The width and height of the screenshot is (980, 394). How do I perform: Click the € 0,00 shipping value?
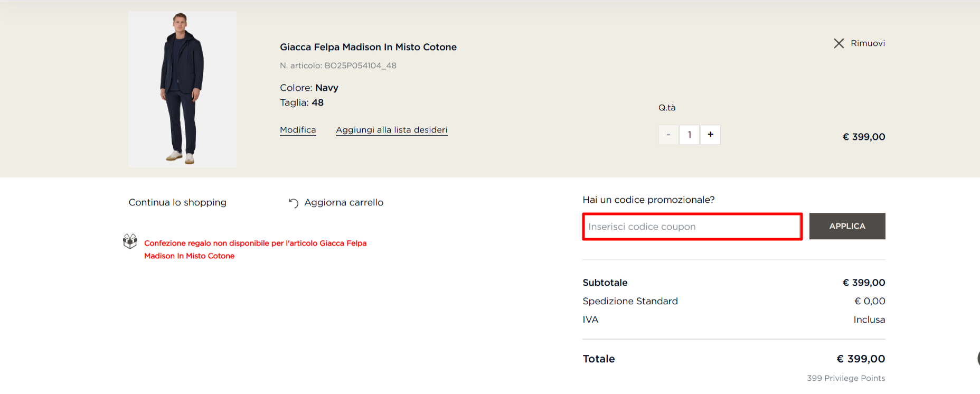pyautogui.click(x=870, y=301)
